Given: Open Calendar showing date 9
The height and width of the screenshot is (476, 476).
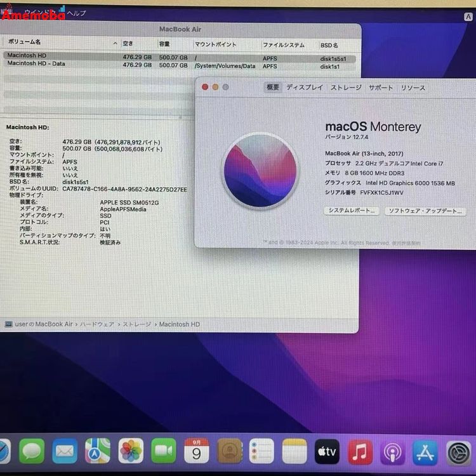Looking at the screenshot, I should pos(197,451).
